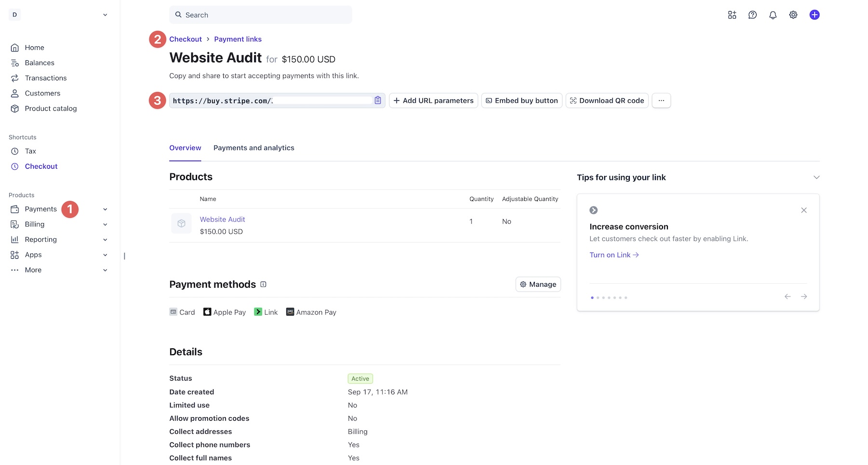
Task: Collapse the Tips for using your link panel
Action: (x=816, y=177)
